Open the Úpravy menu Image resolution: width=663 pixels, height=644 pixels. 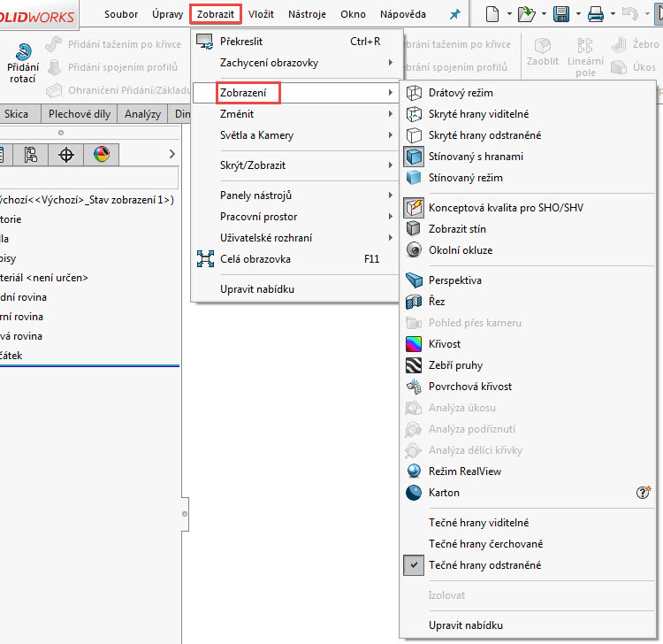[x=167, y=14]
